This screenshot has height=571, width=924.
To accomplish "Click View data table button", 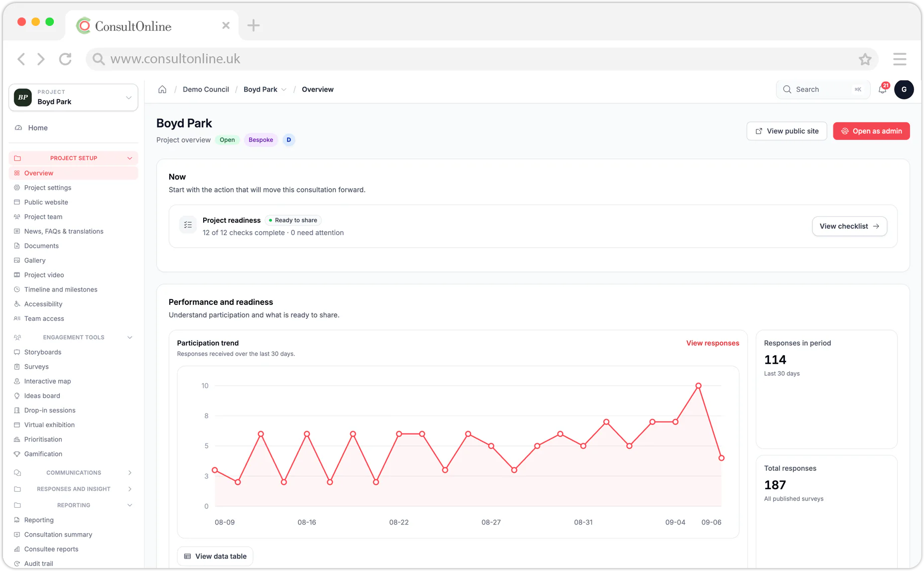I will tap(215, 557).
